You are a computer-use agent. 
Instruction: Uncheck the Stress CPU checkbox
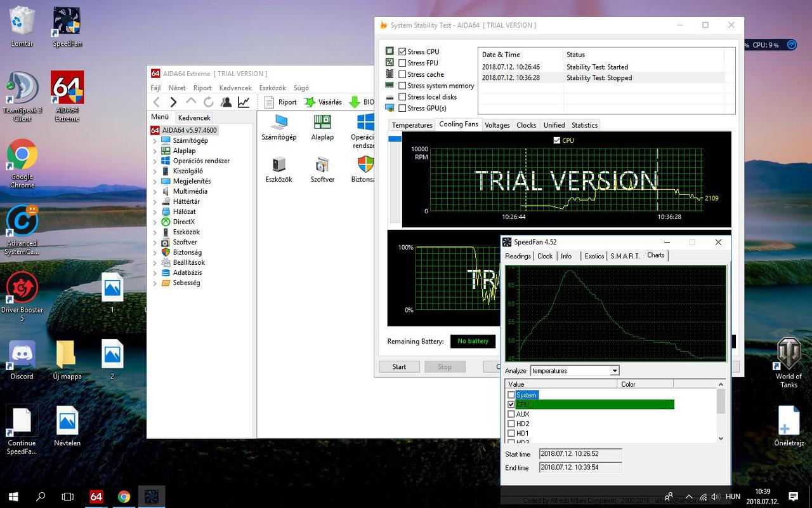(402, 51)
